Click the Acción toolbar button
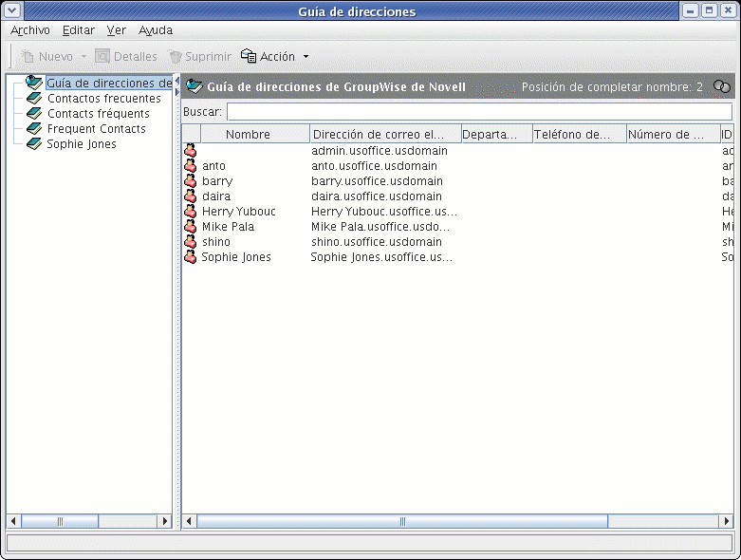The height and width of the screenshot is (560, 741). 268,56
